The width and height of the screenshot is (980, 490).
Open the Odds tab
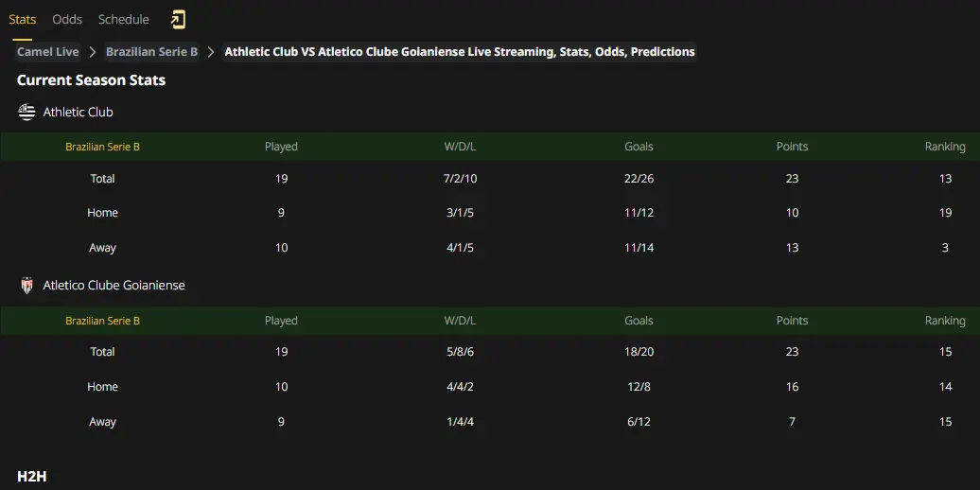[67, 19]
